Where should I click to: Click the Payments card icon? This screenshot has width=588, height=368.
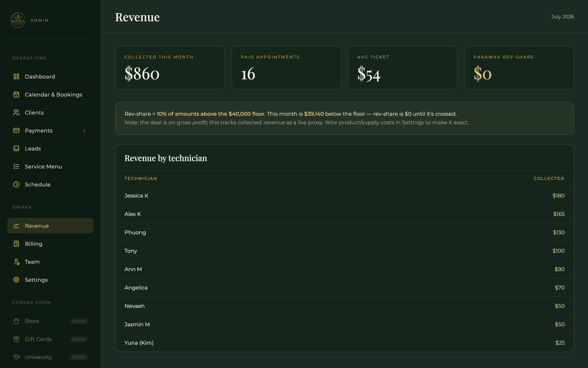[16, 131]
